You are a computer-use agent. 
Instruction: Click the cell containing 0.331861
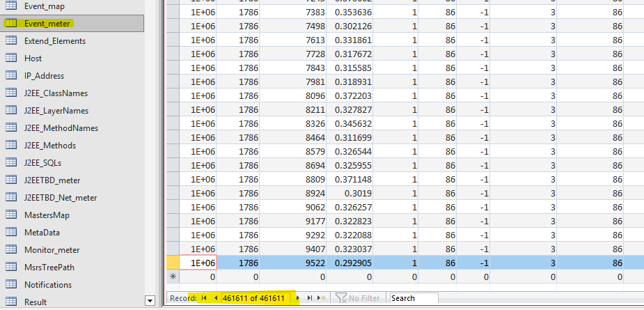pos(348,40)
